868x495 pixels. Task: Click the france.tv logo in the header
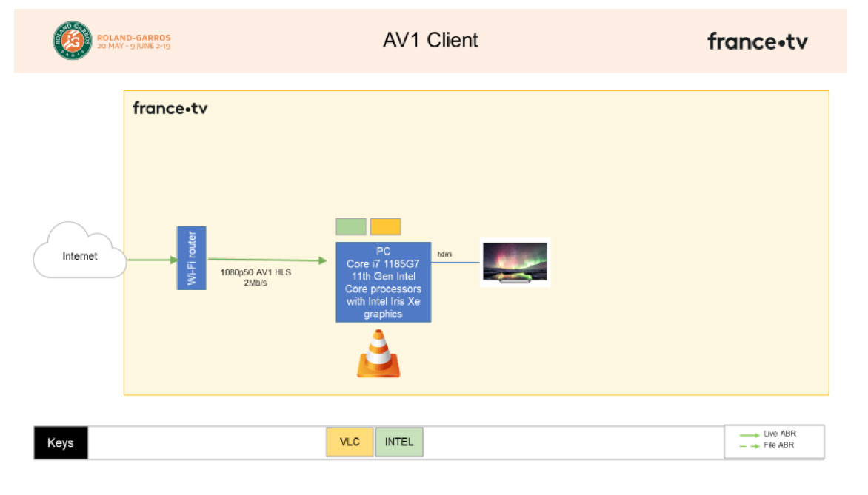pos(757,41)
